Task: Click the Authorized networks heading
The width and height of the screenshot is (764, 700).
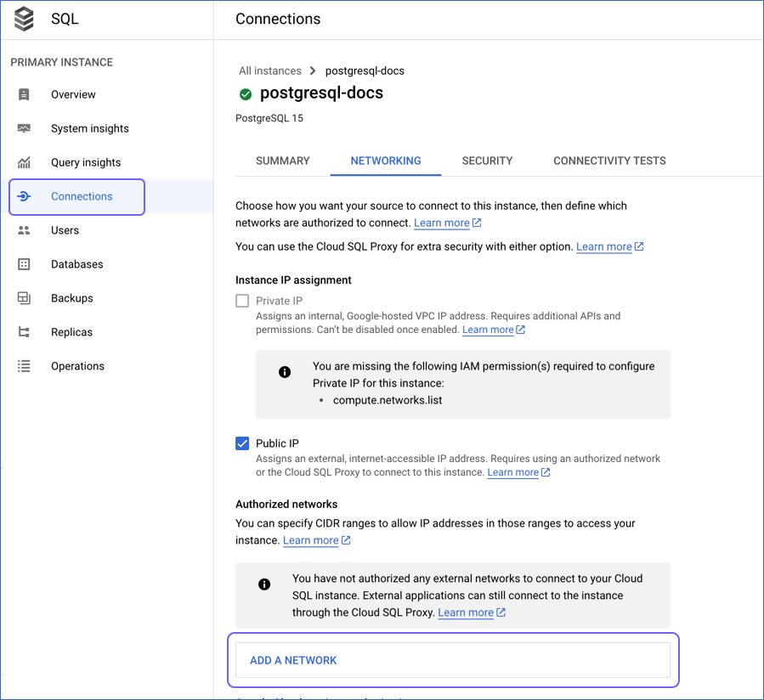Action: (286, 504)
